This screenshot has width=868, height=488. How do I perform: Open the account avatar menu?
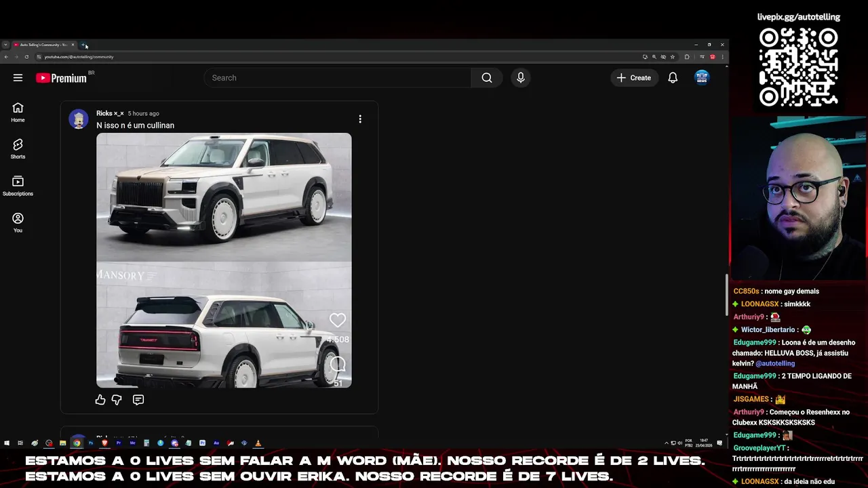702,78
